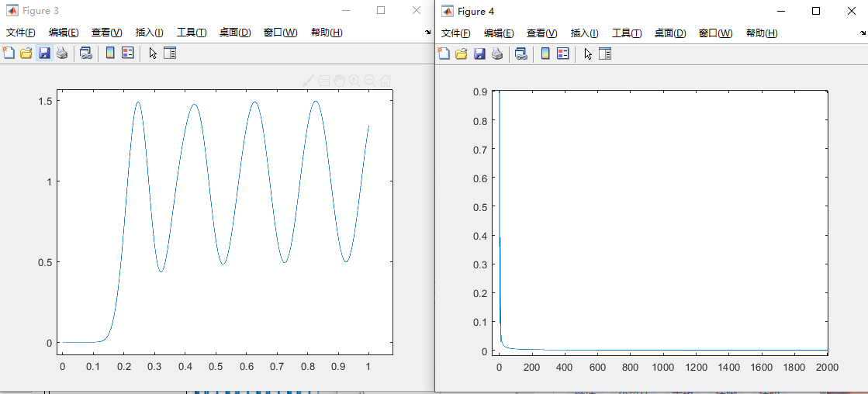Click Open File icon in Figure 4 toolbar
The width and height of the screenshot is (868, 394).
(x=461, y=53)
